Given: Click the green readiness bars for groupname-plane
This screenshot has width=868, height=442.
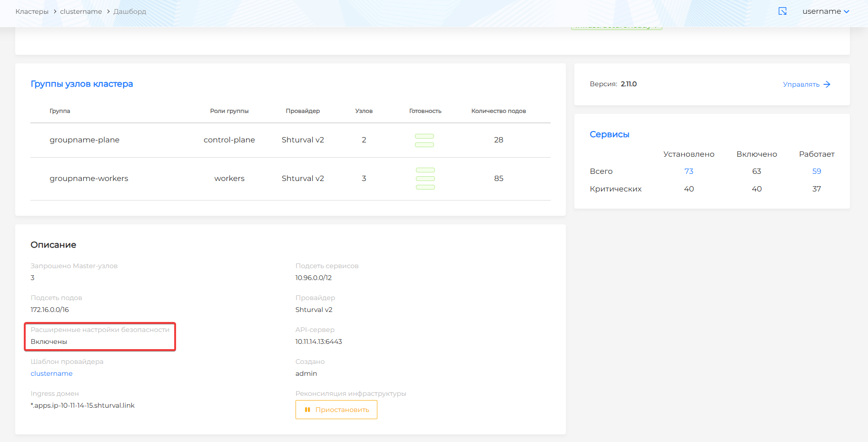Looking at the screenshot, I should point(424,140).
